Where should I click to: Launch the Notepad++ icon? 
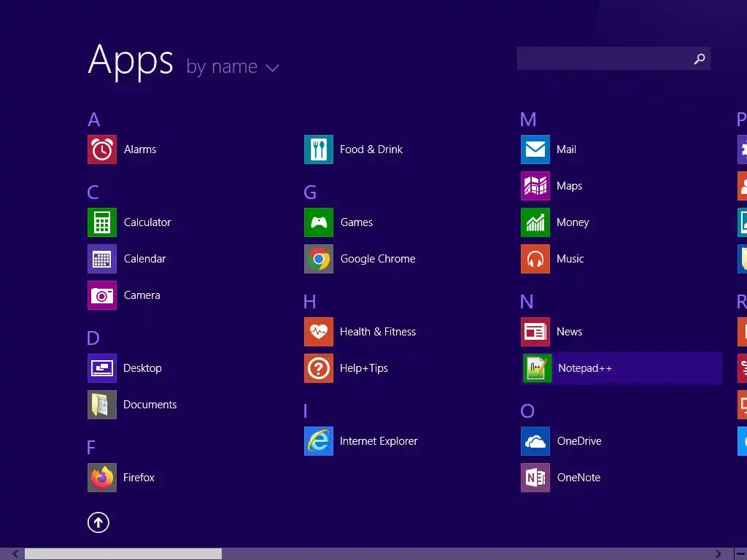(538, 368)
